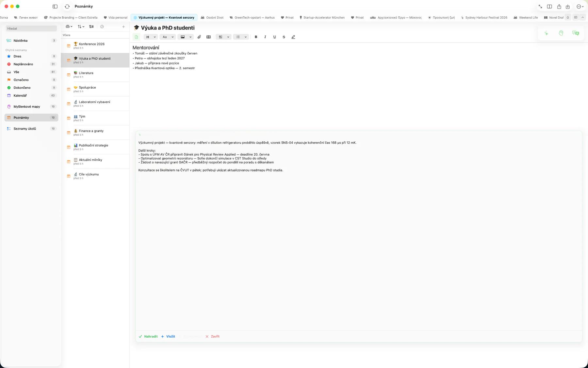Open the sort order dropdown

point(81,27)
